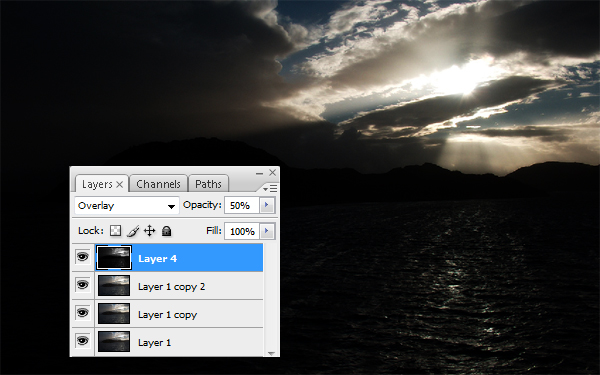This screenshot has height=375, width=600.
Task: Toggle visibility of Layer 1 copy
Action: pos(83,313)
